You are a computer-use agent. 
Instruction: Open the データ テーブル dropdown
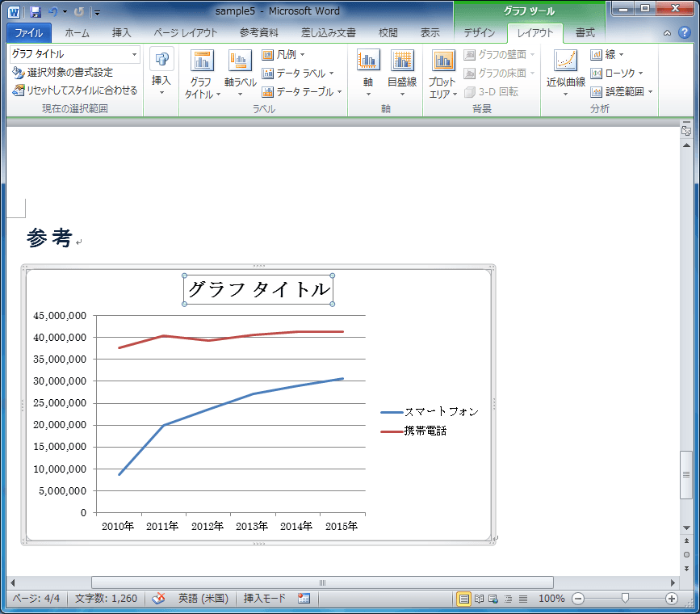point(302,92)
